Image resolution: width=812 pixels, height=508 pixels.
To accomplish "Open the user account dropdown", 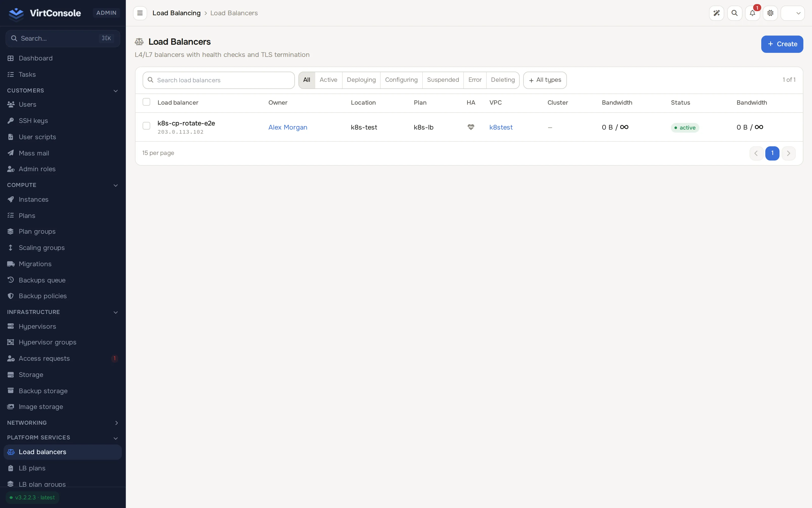I will pyautogui.click(x=792, y=13).
